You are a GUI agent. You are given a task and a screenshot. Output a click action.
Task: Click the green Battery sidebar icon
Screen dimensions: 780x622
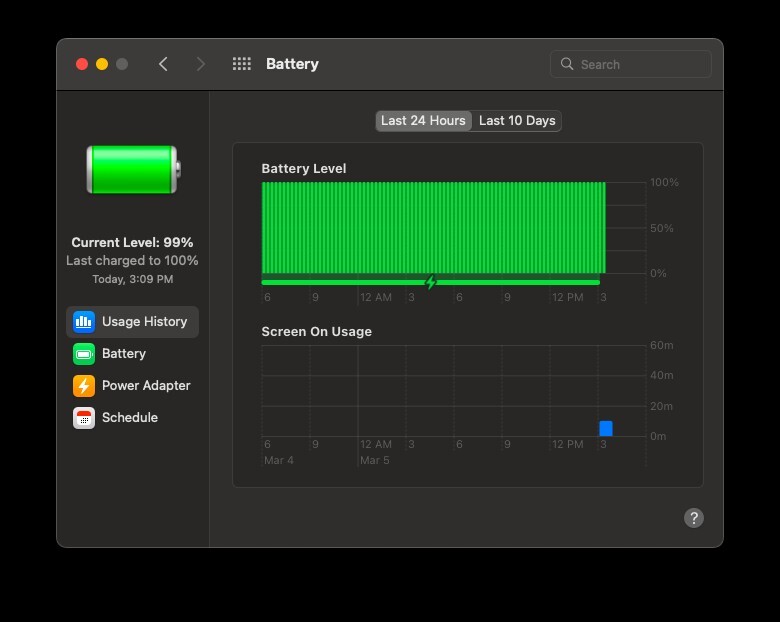click(x=84, y=354)
